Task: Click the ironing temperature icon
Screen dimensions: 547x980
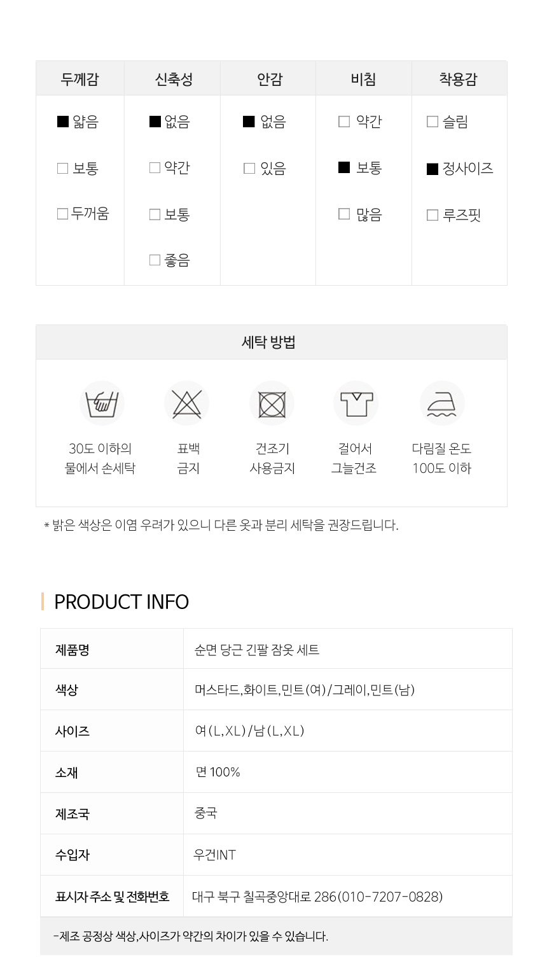Action: tap(442, 403)
